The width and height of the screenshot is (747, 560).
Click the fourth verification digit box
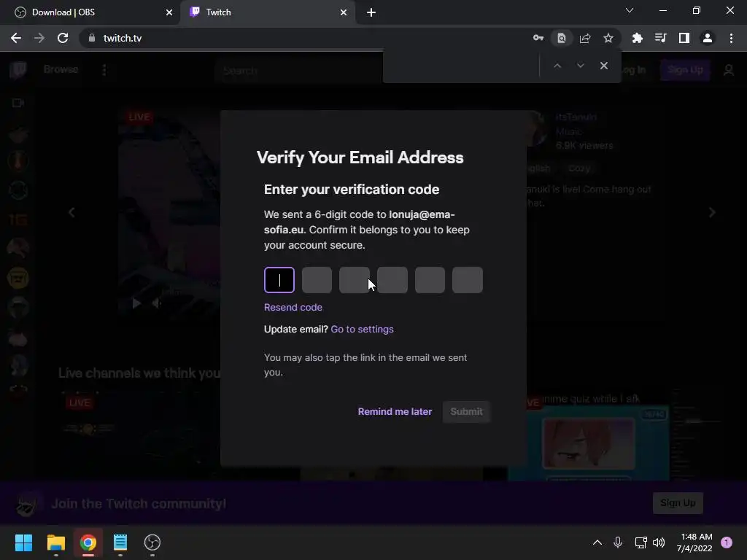(392, 280)
